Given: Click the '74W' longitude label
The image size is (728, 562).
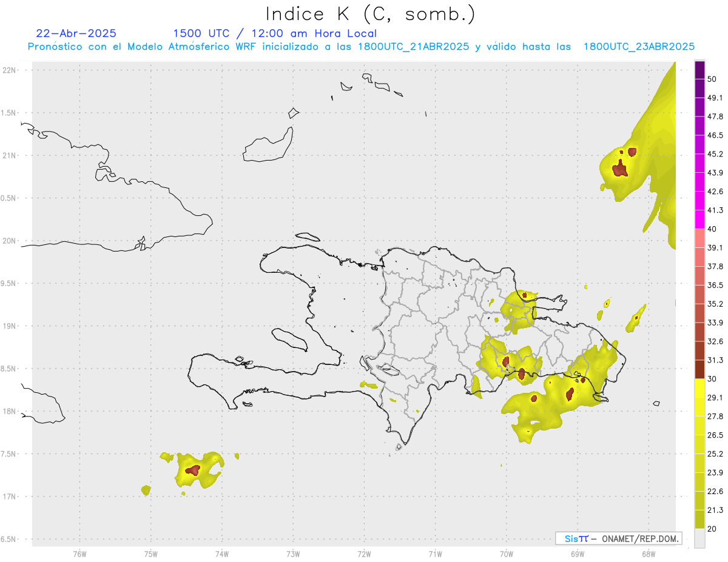Looking at the screenshot, I should click(221, 554).
